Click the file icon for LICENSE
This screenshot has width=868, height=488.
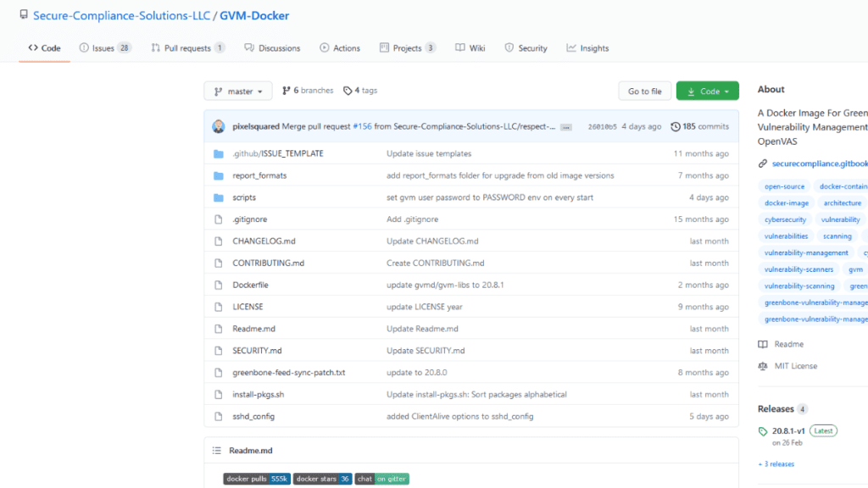(219, 307)
